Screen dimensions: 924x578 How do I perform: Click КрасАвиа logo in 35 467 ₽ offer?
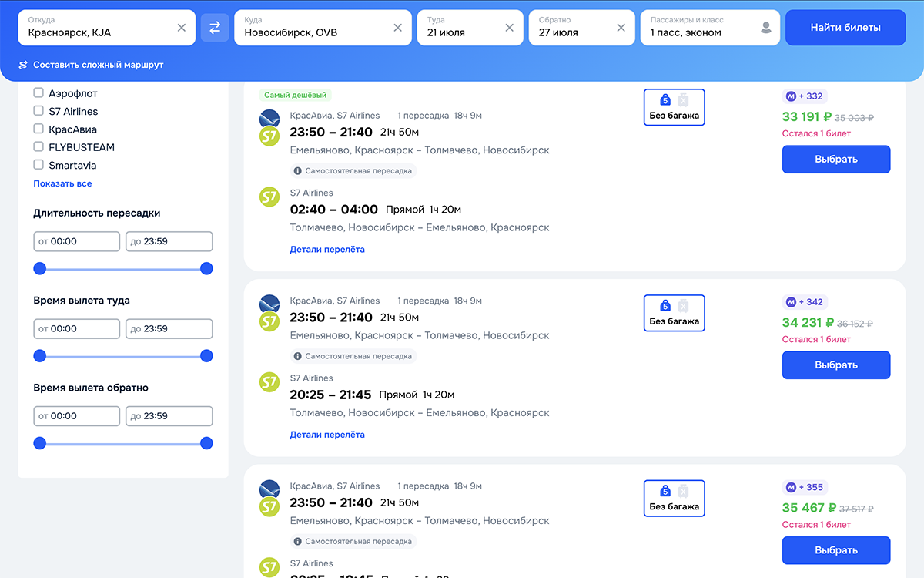click(269, 489)
